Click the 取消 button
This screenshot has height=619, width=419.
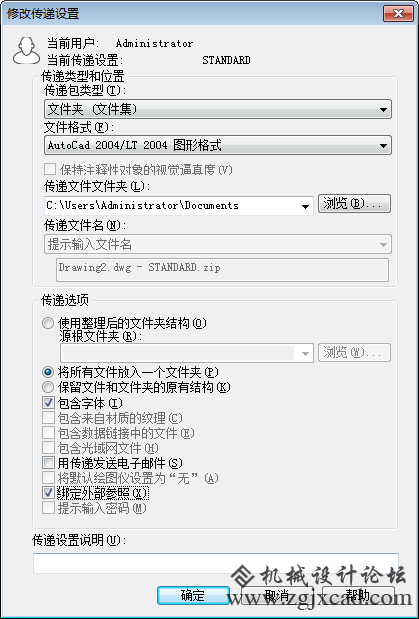pyautogui.click(x=276, y=595)
